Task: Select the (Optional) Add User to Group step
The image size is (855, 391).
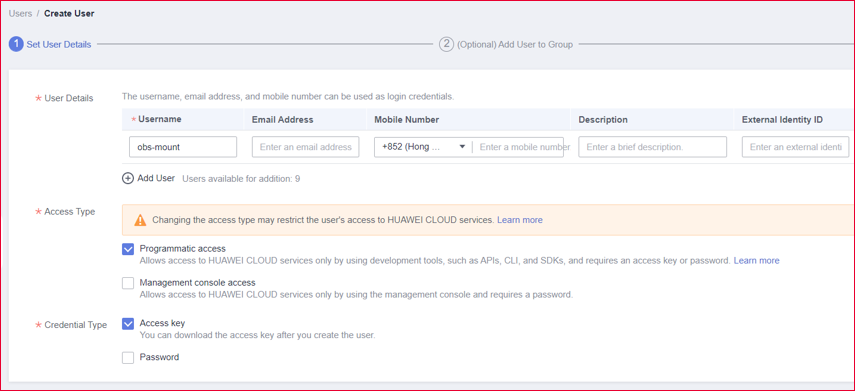Action: click(515, 45)
